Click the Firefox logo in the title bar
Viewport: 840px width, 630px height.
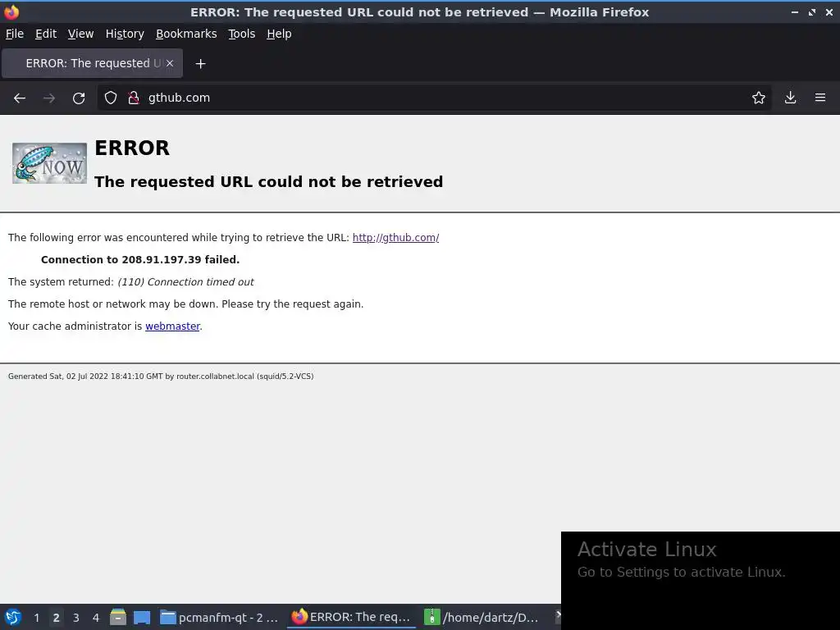pyautogui.click(x=11, y=11)
